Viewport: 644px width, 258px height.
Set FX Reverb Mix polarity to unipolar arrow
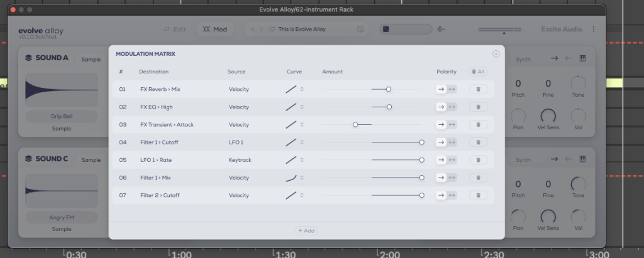point(441,89)
